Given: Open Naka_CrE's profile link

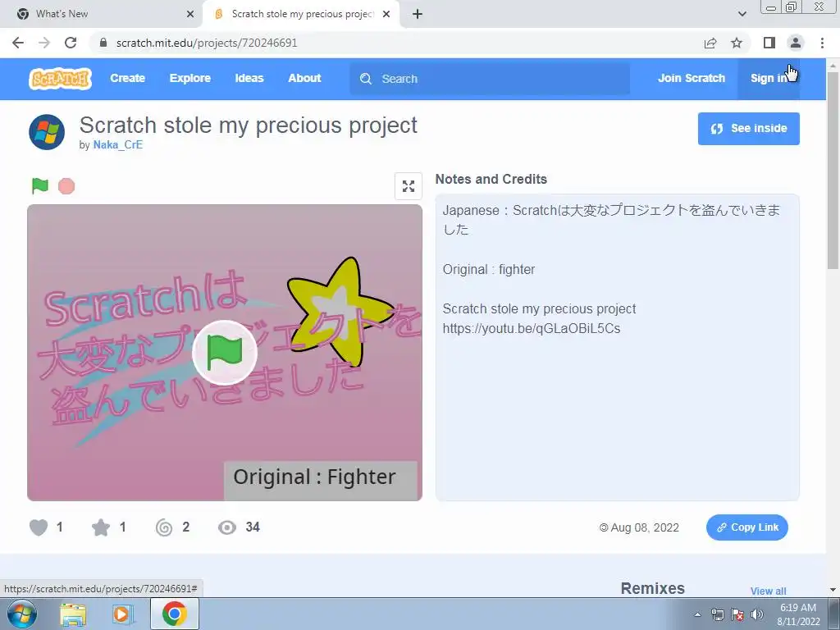Looking at the screenshot, I should [118, 144].
